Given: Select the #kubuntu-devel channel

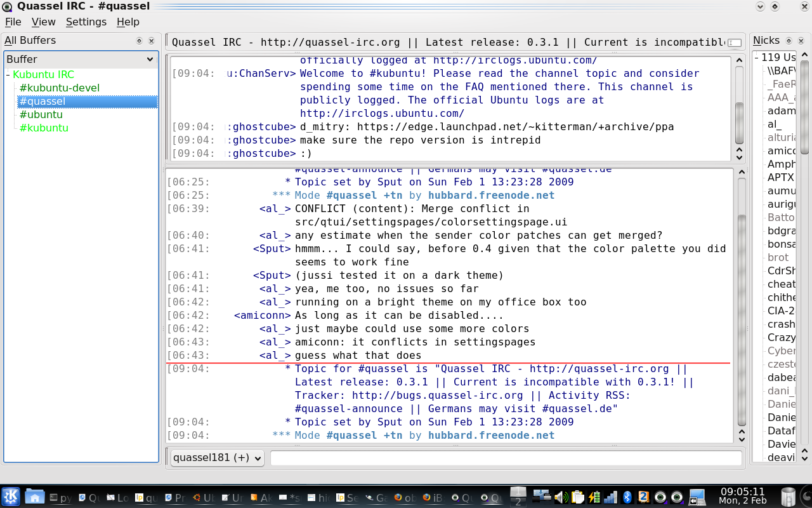Looking at the screenshot, I should click(60, 88).
